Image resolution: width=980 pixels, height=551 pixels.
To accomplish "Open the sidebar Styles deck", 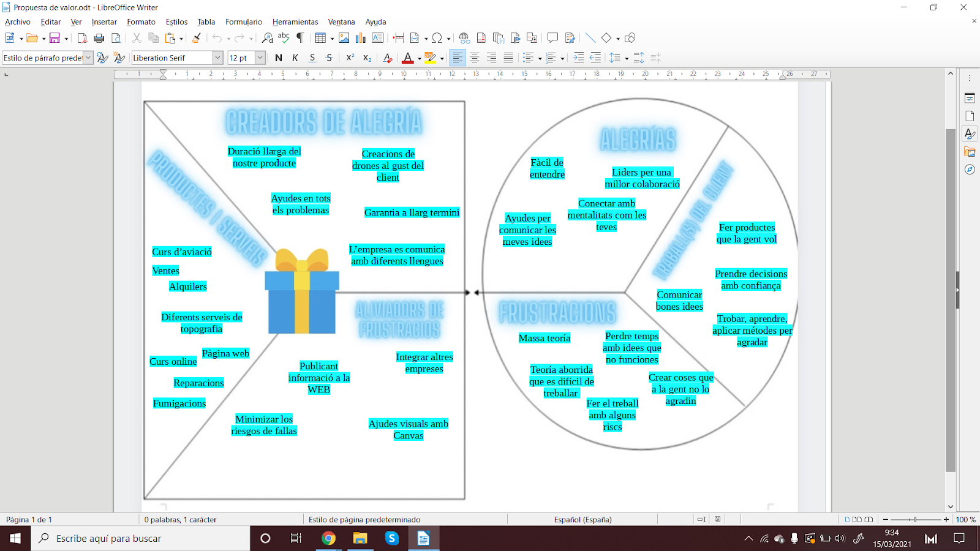I will pos(970,134).
